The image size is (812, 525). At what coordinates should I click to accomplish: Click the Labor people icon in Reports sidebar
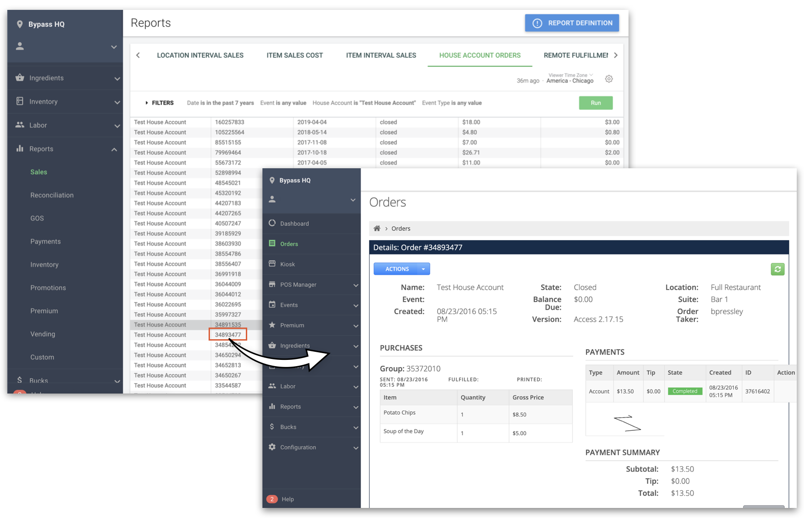coord(20,125)
